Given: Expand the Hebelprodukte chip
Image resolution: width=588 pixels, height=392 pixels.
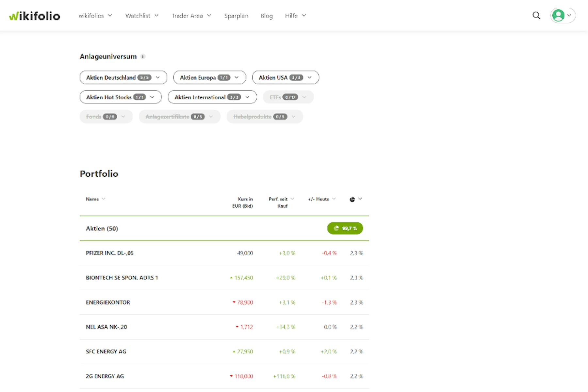Looking at the screenshot, I should coord(265,117).
